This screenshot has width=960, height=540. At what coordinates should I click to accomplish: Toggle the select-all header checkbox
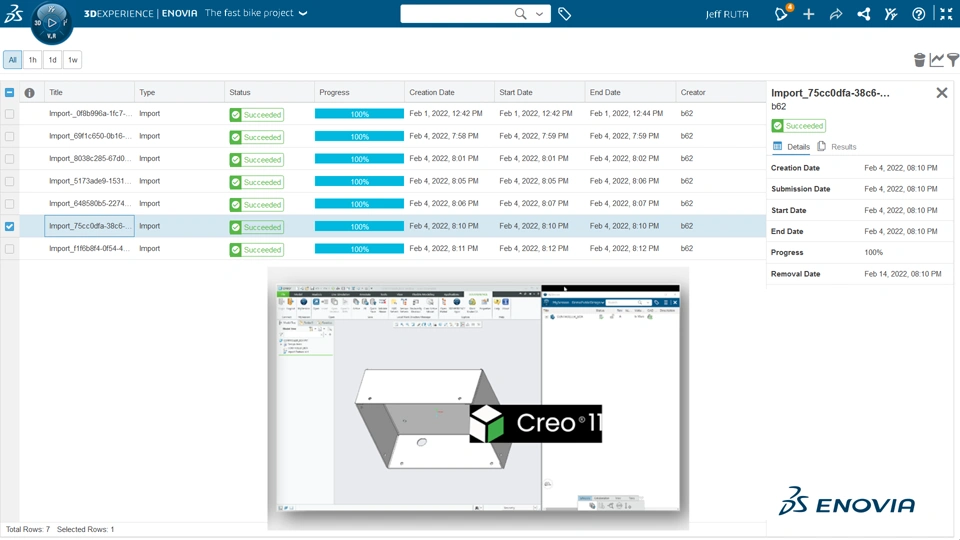[x=9, y=92]
